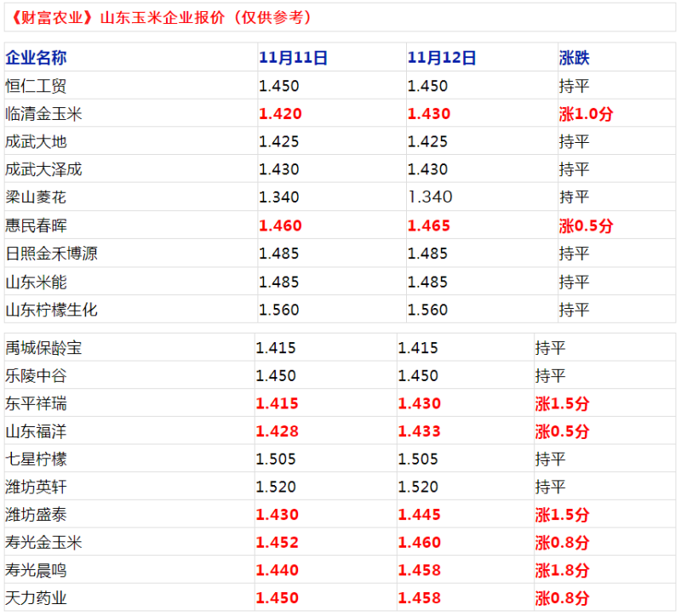Viewport: 681px width, 616px height.
Task: Click 惠民春晖's 11月11日 price 1.460
Action: pyautogui.click(x=280, y=225)
